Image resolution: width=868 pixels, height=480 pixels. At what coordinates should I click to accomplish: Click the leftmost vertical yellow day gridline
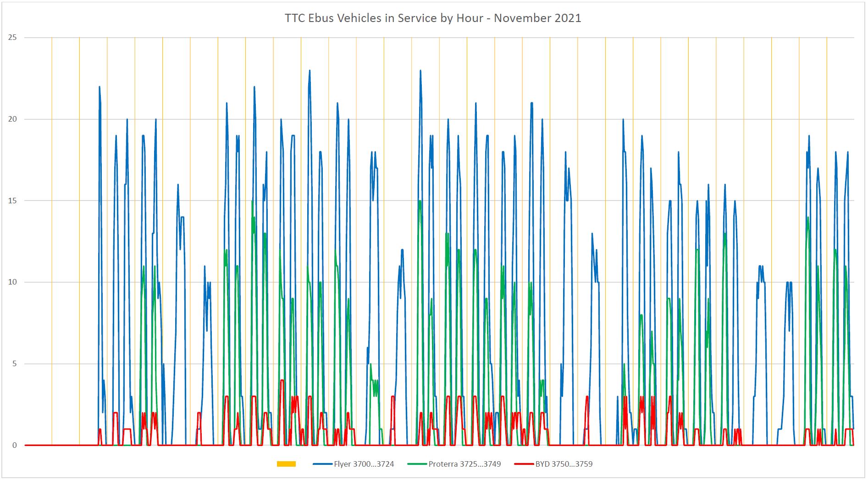52,229
